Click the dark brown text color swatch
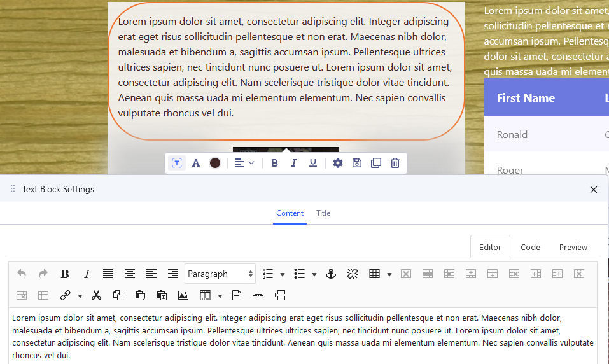The image size is (609, 364). coord(215,164)
